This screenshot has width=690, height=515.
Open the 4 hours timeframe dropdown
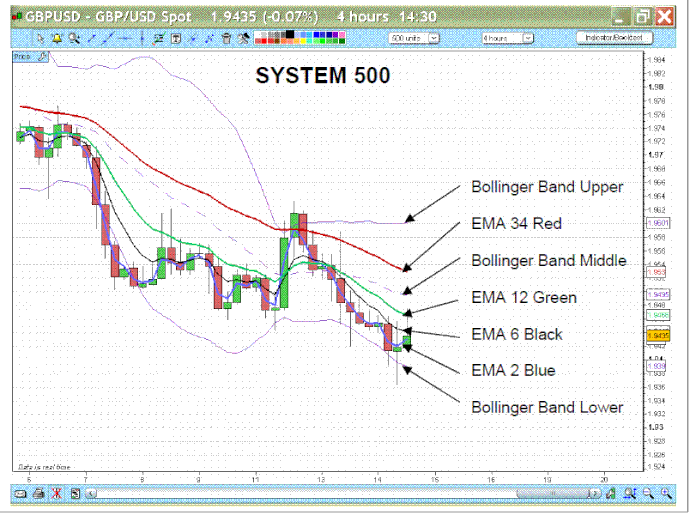(x=507, y=38)
